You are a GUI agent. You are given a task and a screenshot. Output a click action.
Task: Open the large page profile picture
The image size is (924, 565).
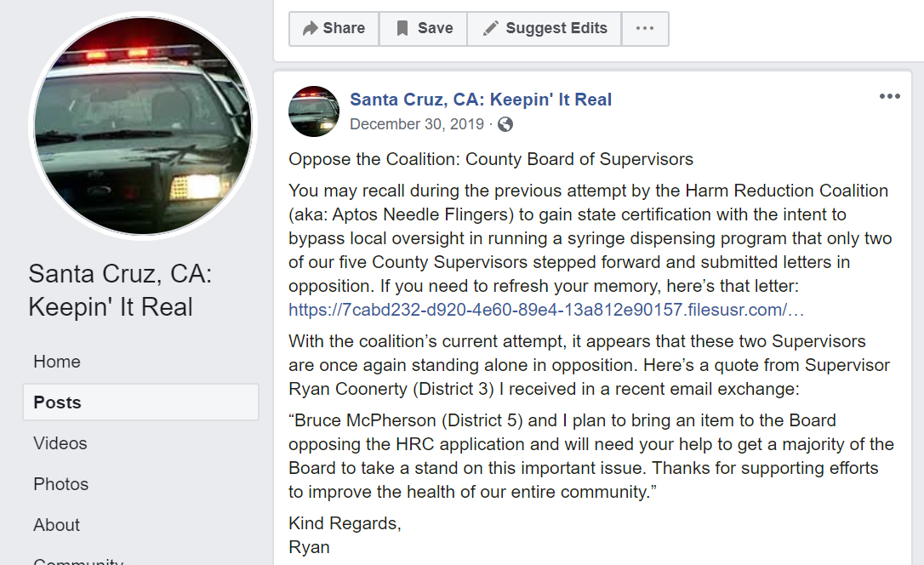[142, 126]
